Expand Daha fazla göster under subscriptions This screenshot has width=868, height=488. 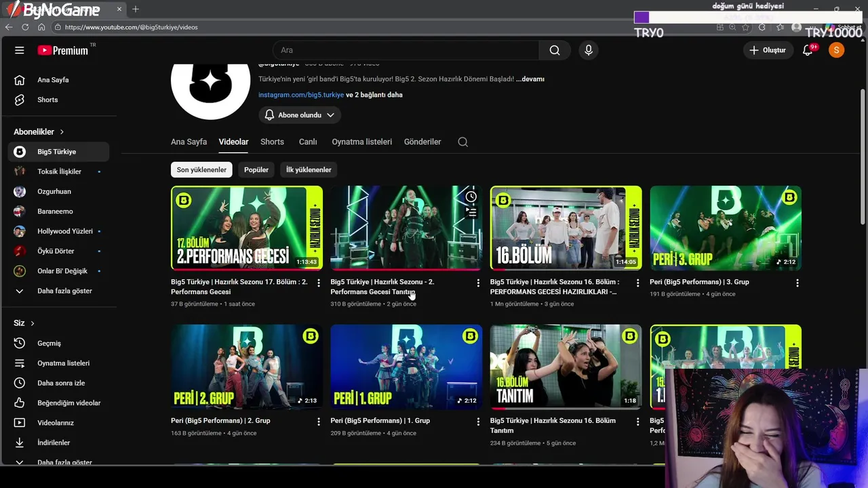point(60,291)
